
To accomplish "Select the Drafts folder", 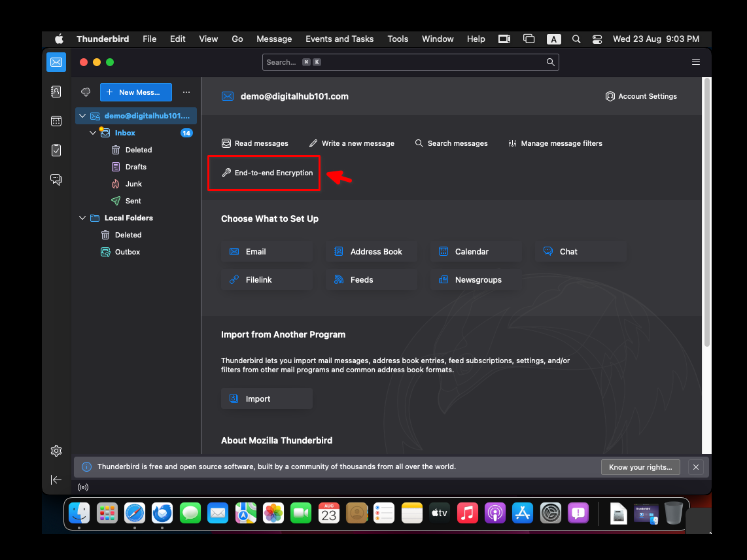I will [x=136, y=167].
